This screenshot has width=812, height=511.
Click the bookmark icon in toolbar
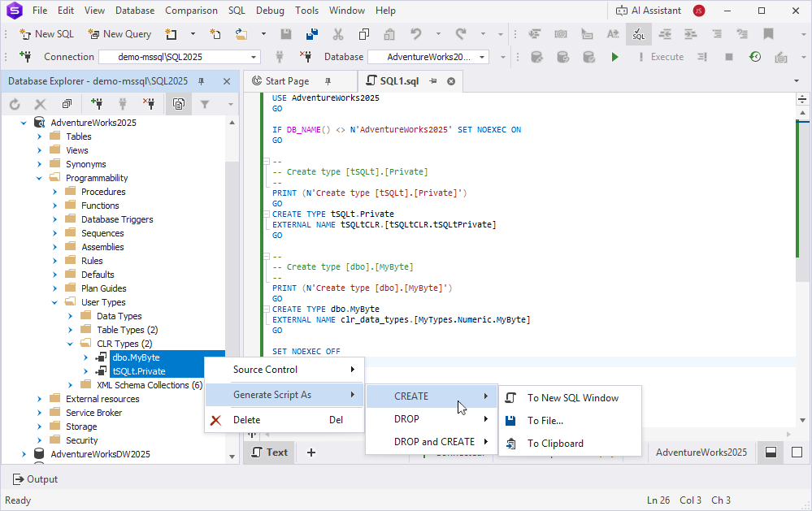(768, 34)
